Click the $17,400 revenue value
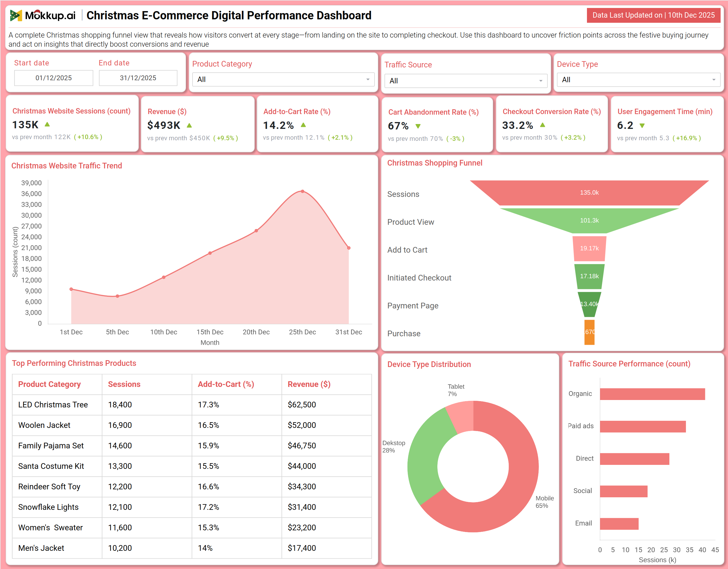 [x=302, y=548]
